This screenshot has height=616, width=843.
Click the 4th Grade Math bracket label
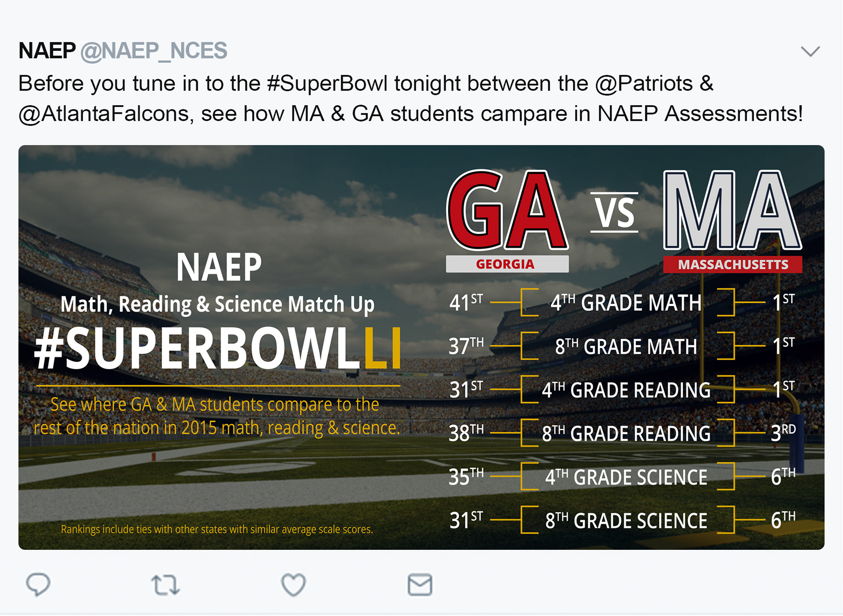[626, 303]
